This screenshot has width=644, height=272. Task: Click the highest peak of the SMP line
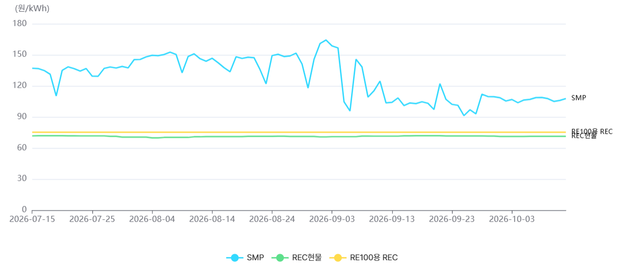click(326, 40)
